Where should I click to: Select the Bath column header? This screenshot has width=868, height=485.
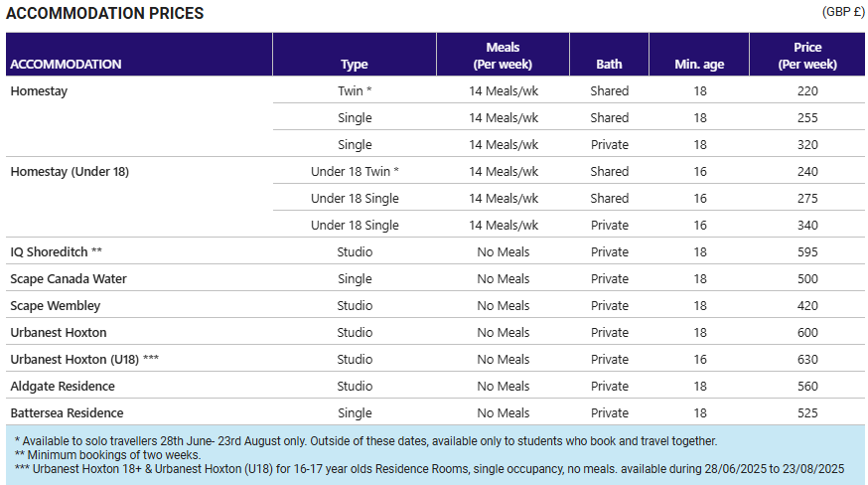pyautogui.click(x=609, y=65)
